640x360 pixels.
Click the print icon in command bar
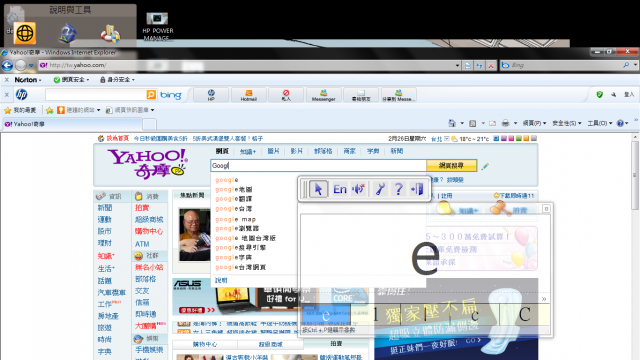[x=505, y=123]
